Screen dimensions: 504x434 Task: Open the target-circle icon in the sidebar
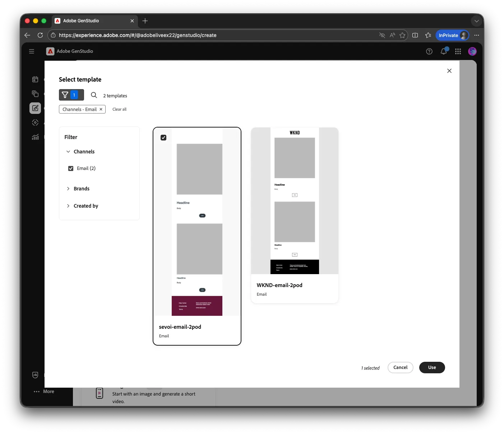click(x=35, y=123)
